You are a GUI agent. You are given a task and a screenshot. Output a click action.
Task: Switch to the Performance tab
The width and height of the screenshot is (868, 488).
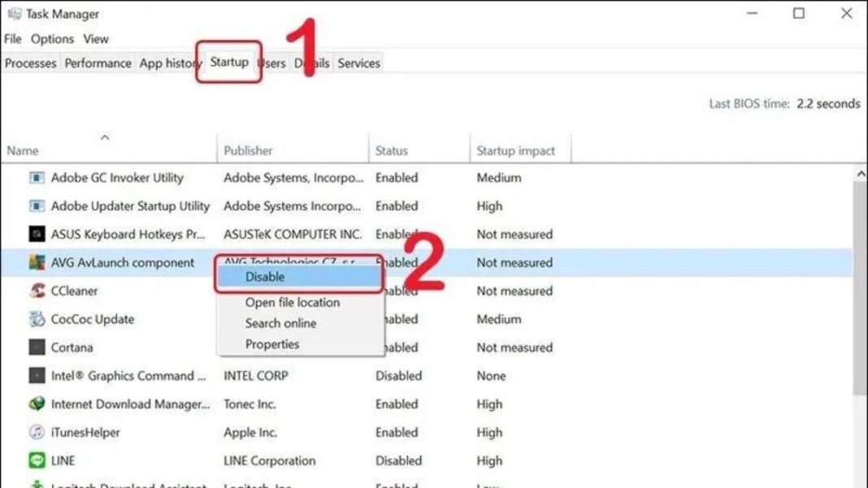coord(98,63)
